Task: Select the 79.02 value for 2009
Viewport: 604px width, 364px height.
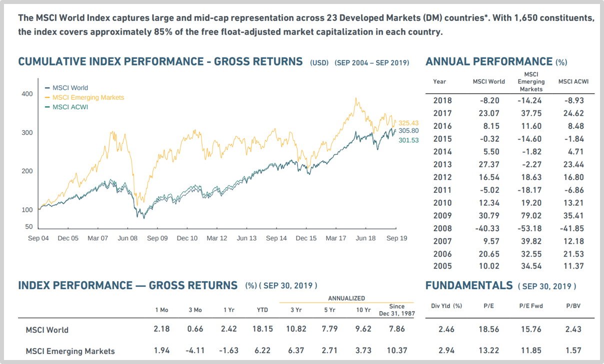Action: (530, 216)
